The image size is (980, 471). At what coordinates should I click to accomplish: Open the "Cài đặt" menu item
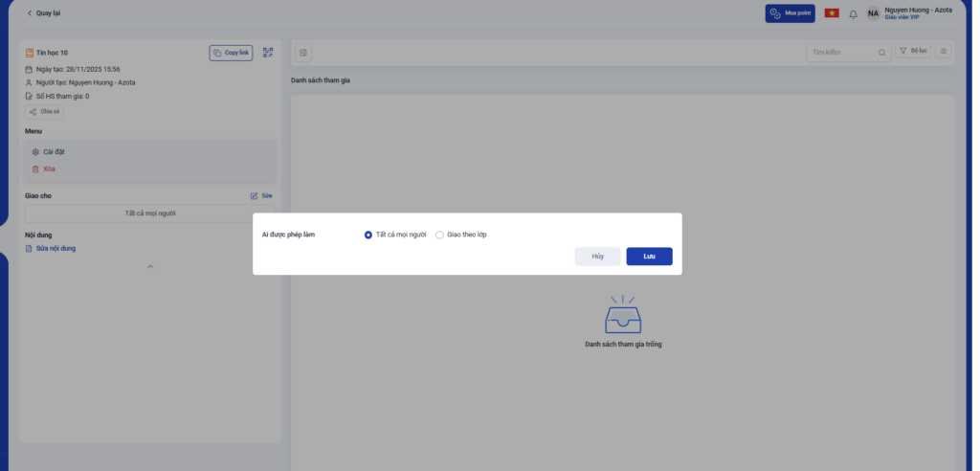54,152
